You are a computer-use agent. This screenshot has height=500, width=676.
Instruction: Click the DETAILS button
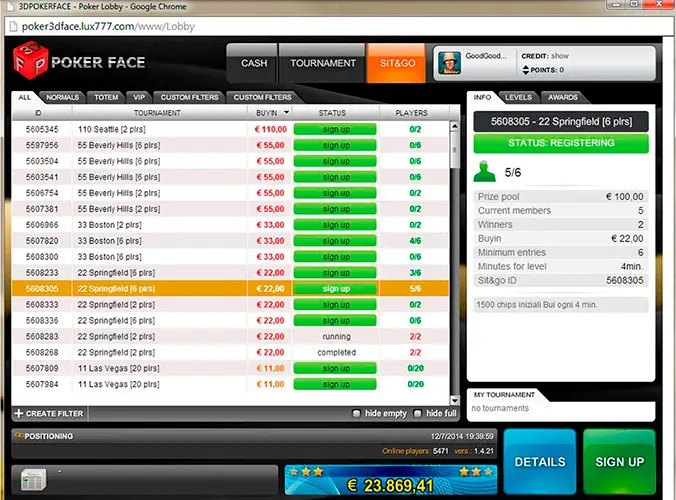click(x=540, y=462)
